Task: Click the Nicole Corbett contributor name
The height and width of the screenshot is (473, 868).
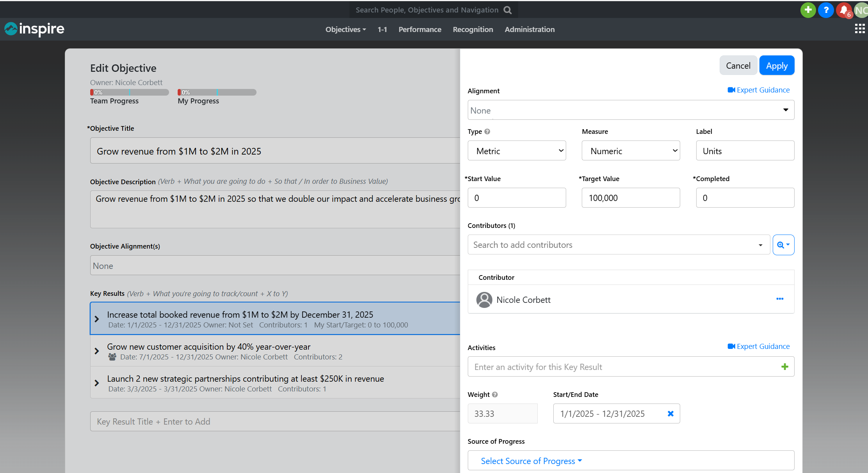Action: point(523,300)
